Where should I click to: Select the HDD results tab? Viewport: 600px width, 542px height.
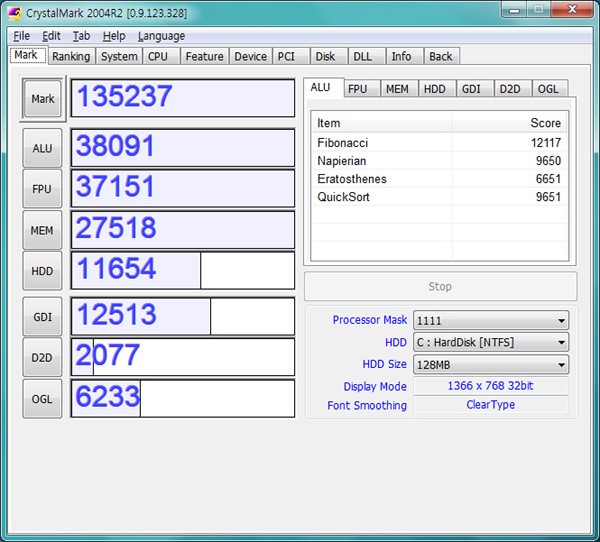437,89
